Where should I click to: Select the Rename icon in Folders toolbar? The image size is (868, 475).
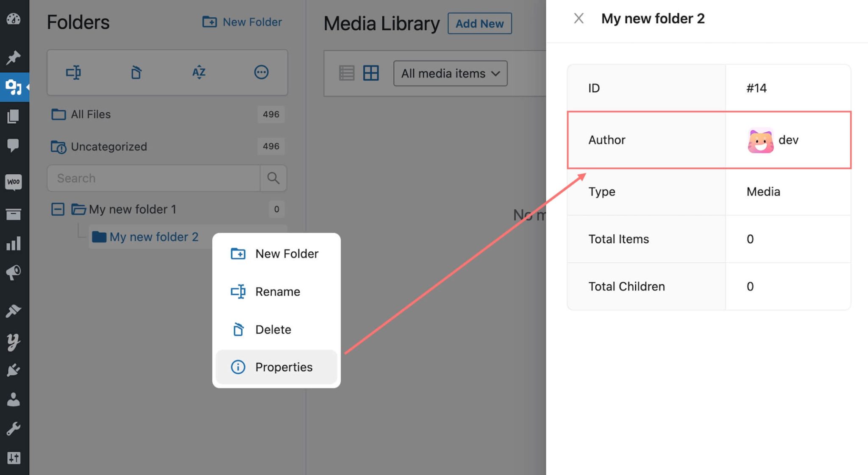[x=74, y=72]
